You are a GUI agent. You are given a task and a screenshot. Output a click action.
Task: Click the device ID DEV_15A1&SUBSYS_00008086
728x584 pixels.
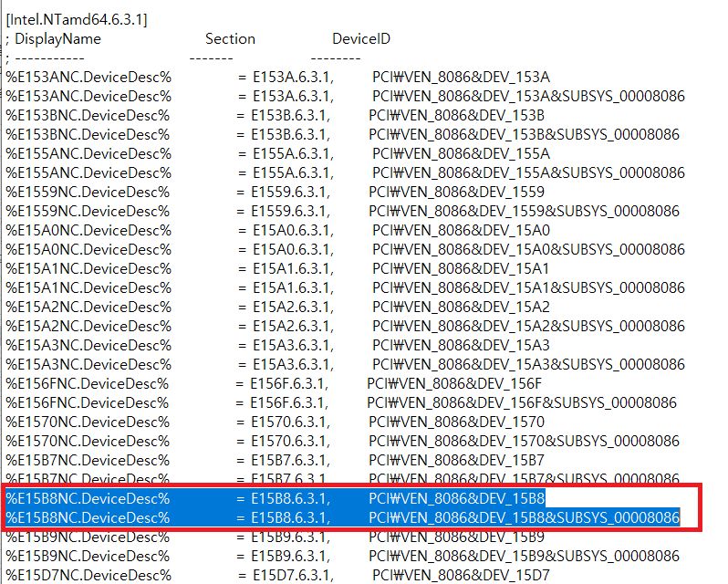point(527,287)
